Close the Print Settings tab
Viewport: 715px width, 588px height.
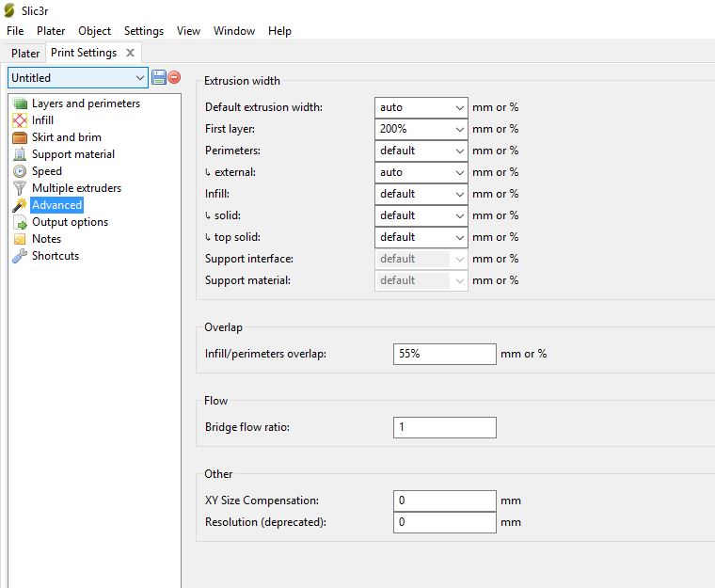pos(131,53)
